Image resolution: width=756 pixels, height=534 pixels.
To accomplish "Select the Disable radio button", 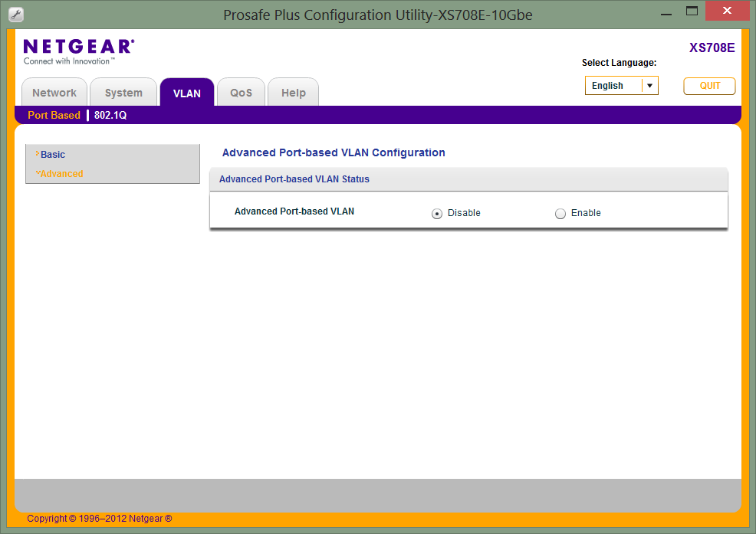I will [x=437, y=214].
